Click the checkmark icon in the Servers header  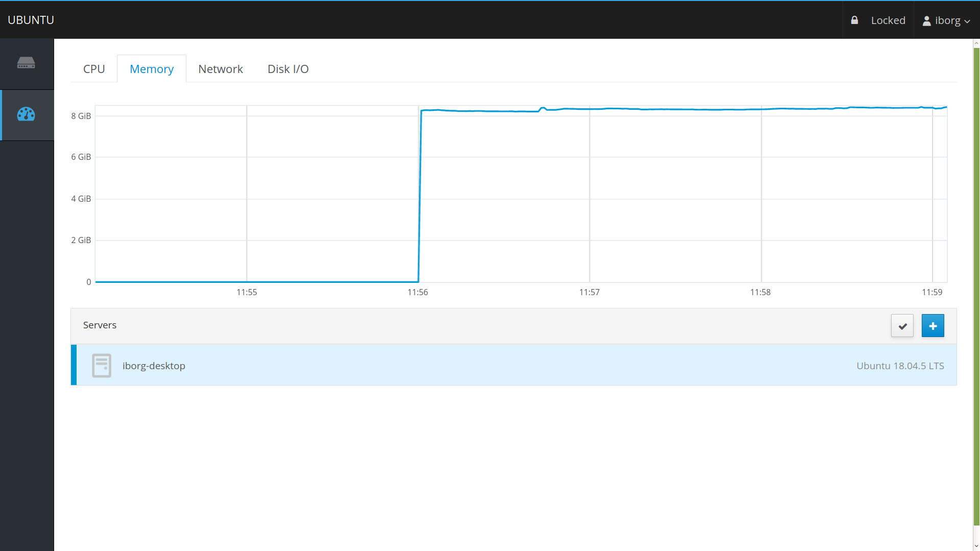[x=902, y=325]
